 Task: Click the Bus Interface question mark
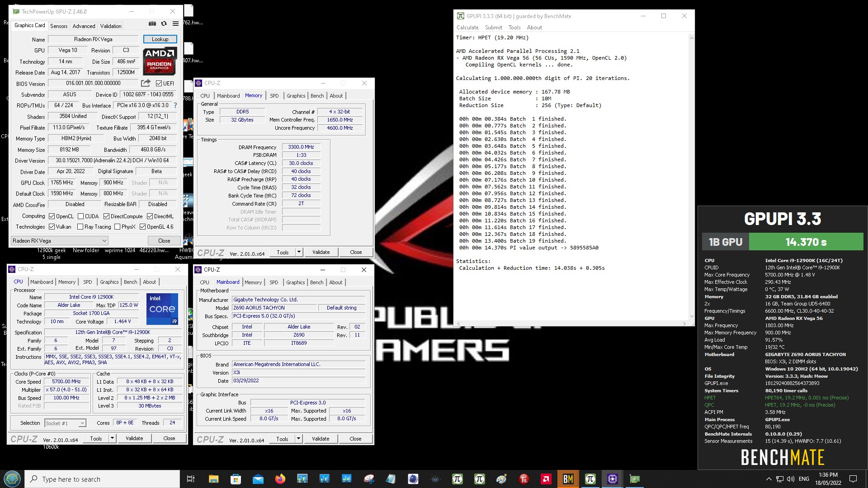pyautogui.click(x=175, y=105)
